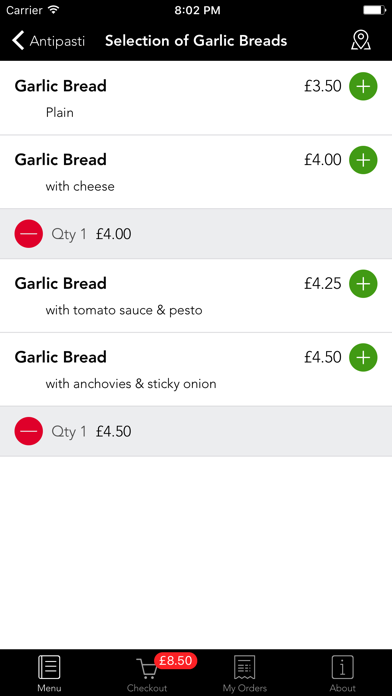
Task: Add plain Garlic Bread priced £3.50
Action: click(363, 86)
